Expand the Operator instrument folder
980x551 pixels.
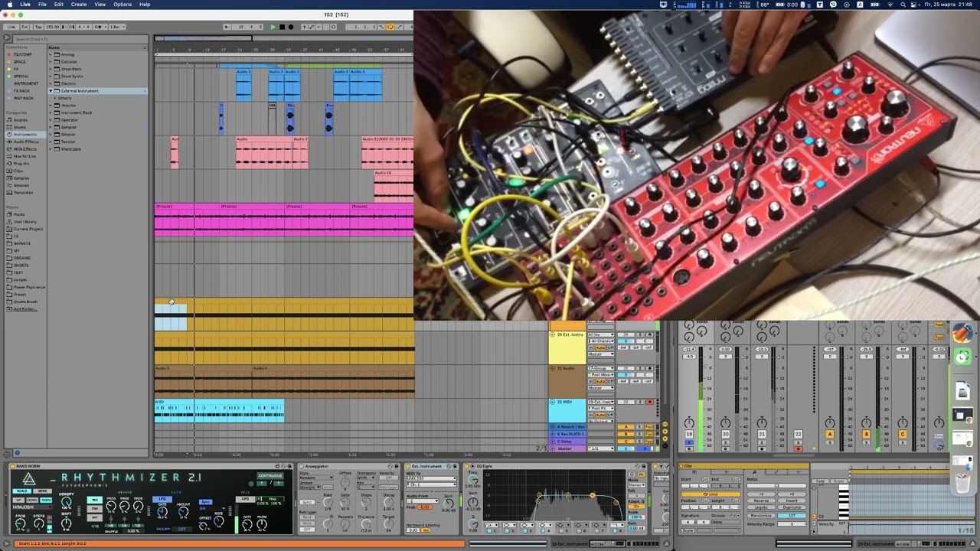51,120
